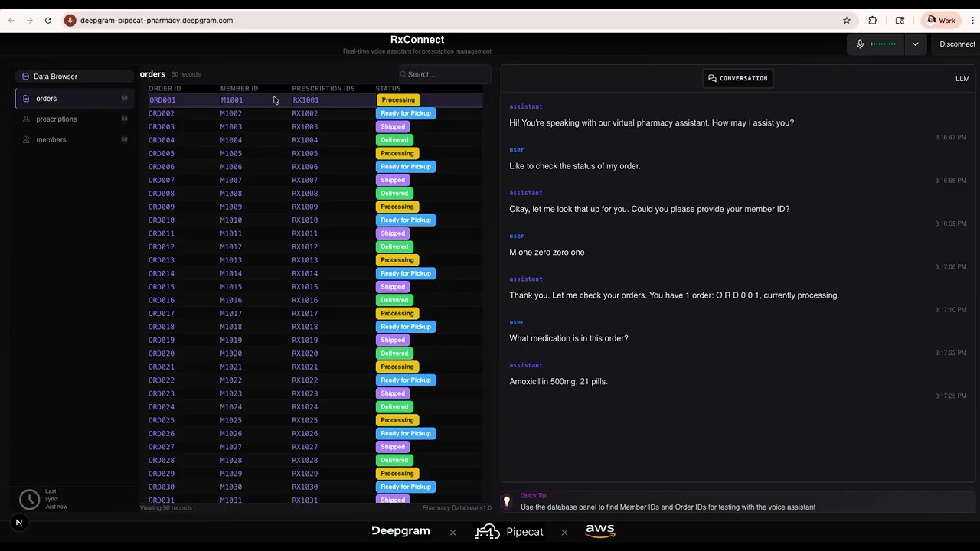980x551 pixels.
Task: Click Delivered badge for ORD028
Action: click(394, 460)
